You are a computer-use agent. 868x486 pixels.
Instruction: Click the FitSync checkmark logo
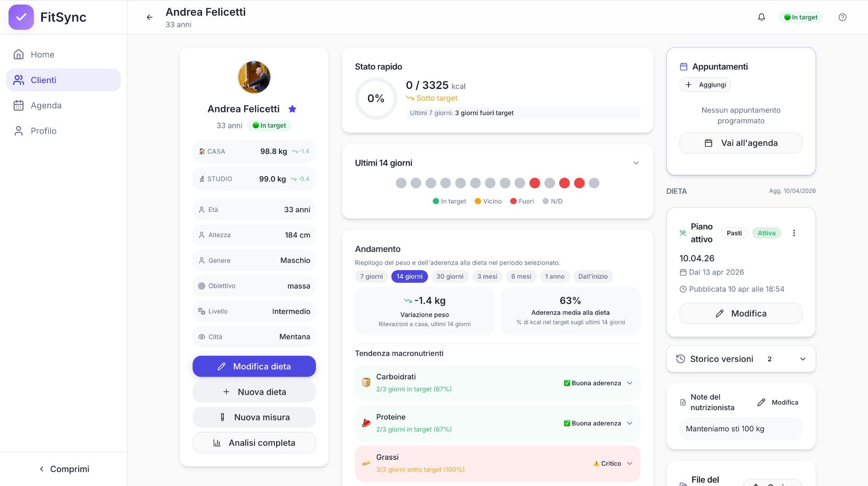tap(21, 17)
